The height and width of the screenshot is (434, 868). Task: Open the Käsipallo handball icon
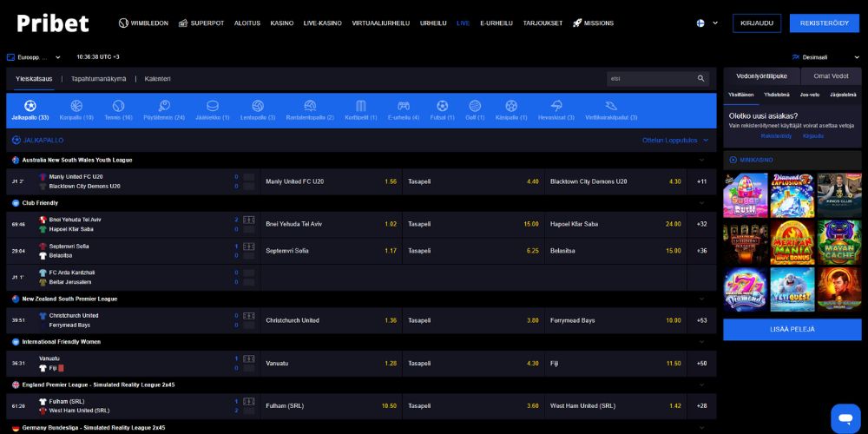click(511, 106)
